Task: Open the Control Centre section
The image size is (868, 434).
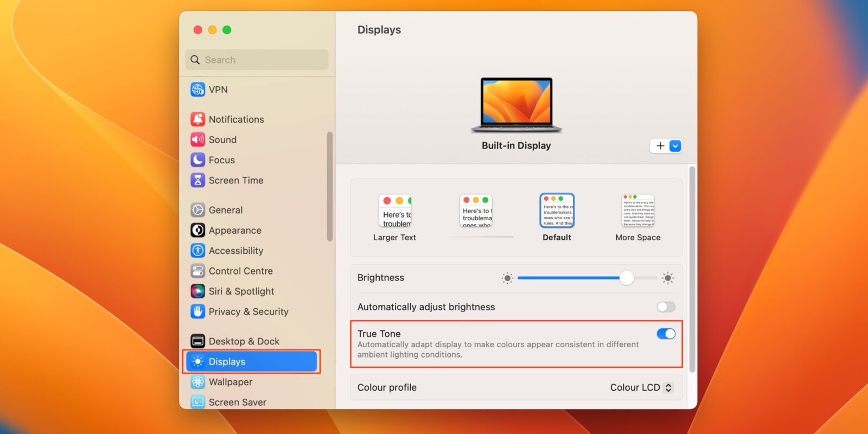Action: (x=240, y=271)
